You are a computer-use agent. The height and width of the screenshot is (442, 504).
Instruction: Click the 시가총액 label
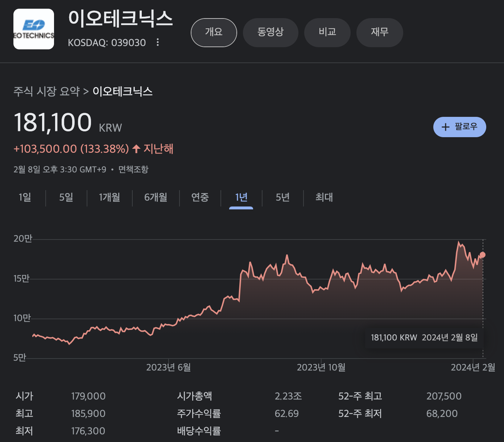(x=195, y=396)
